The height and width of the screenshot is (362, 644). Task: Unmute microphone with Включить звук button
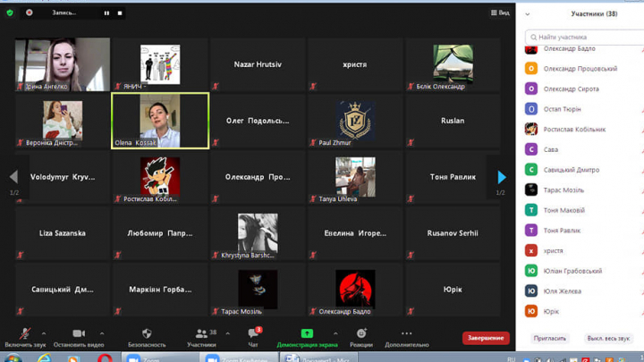coord(24,335)
